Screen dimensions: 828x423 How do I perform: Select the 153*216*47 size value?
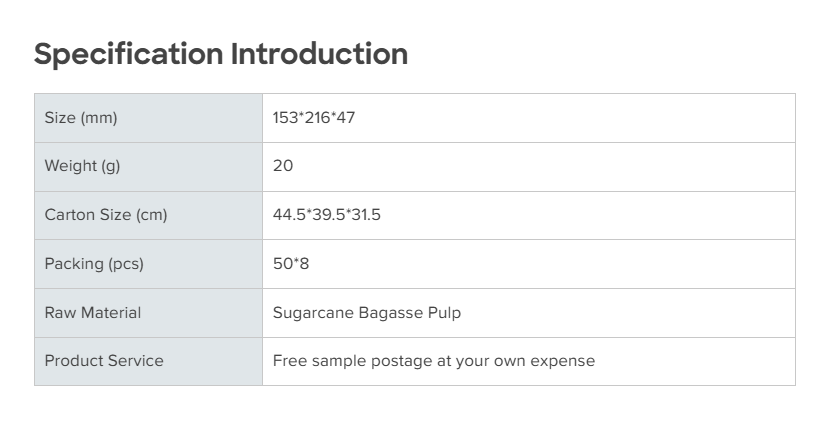[314, 118]
